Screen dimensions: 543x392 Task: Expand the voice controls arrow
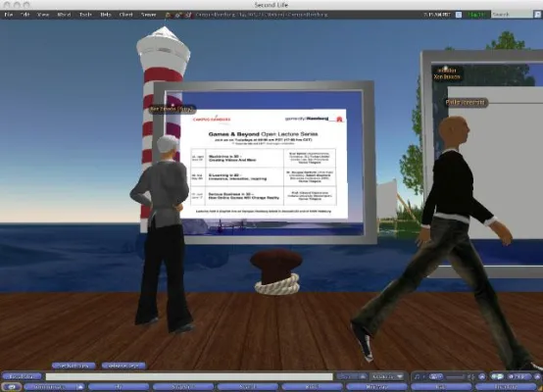click(537, 376)
